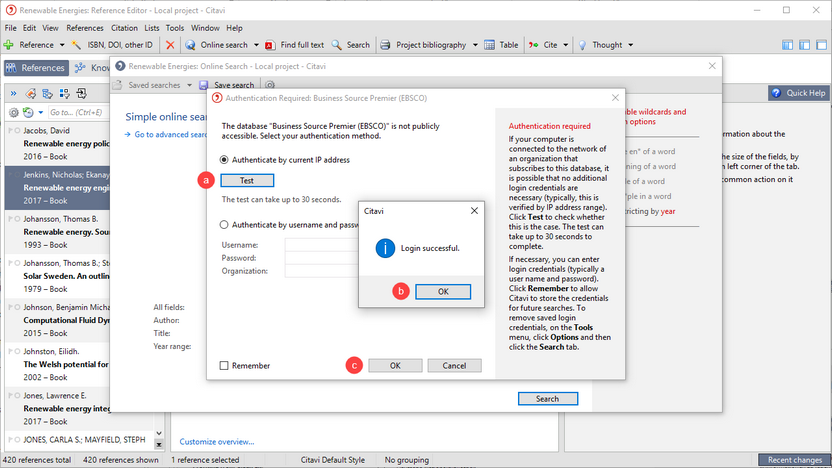832x468 pixels.
Task: Open the Cite dropdown arrow
Action: 566,45
